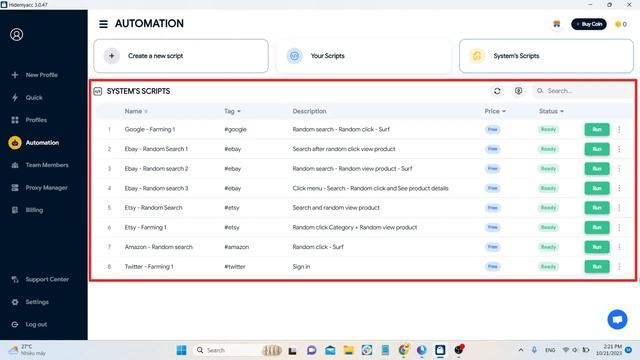This screenshot has height=360, width=640.
Task: Switch to System's Scripts tab
Action: [x=547, y=56]
